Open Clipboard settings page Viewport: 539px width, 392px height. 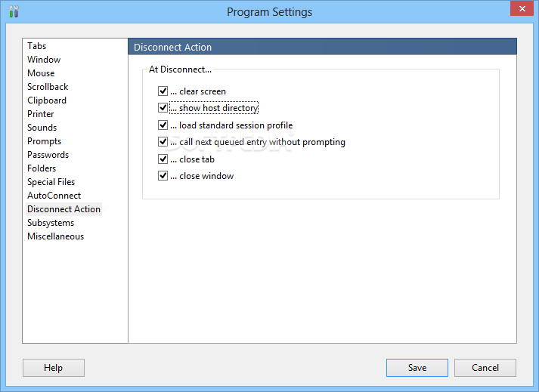pos(47,100)
